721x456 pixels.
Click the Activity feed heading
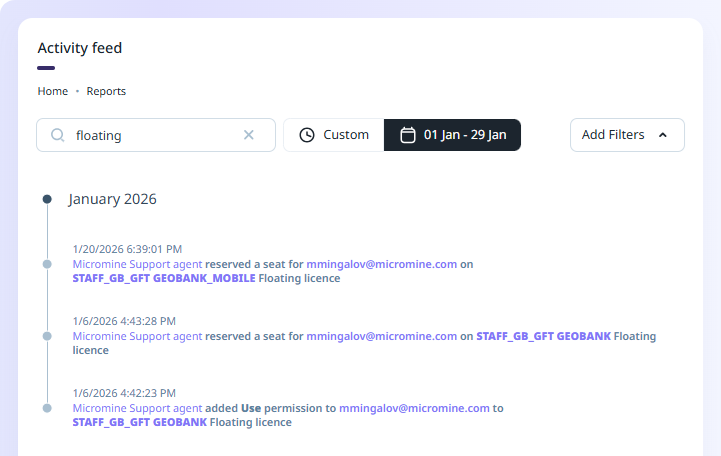coord(80,48)
